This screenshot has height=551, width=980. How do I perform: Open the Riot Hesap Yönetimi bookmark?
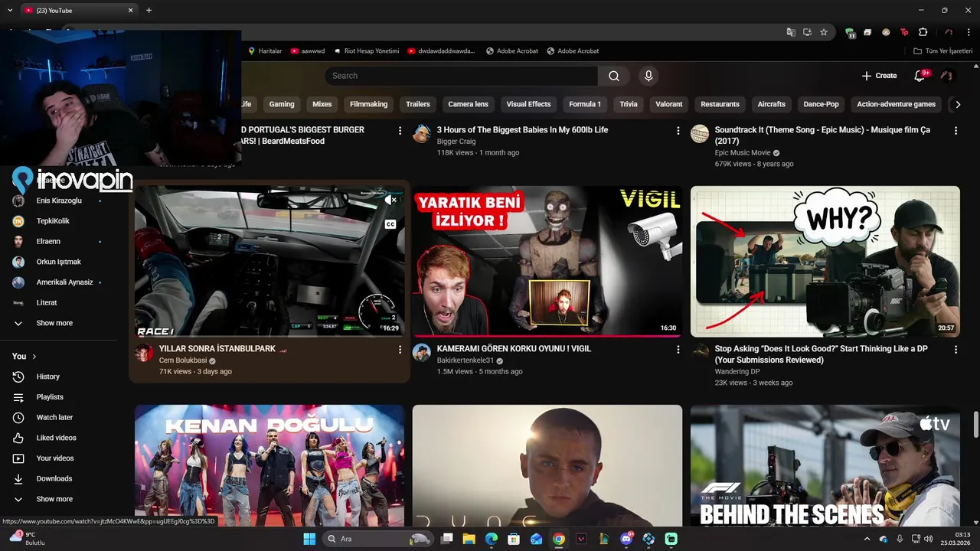pos(366,51)
